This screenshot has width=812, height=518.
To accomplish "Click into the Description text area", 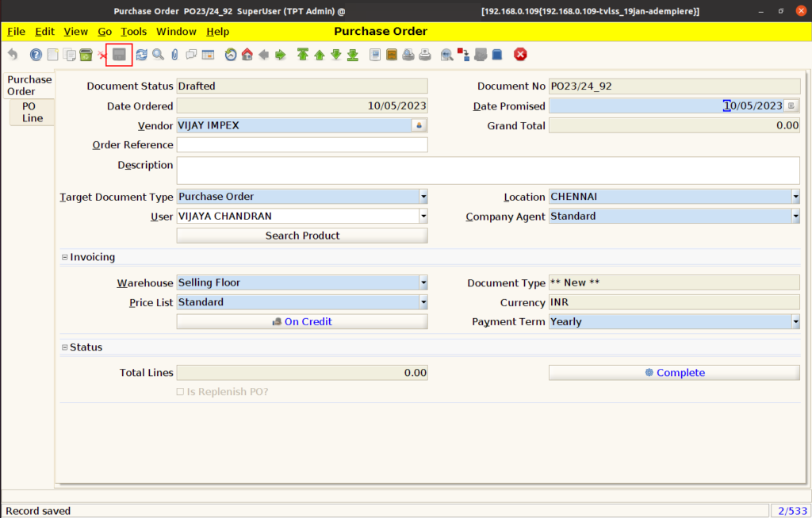I will [488, 171].
